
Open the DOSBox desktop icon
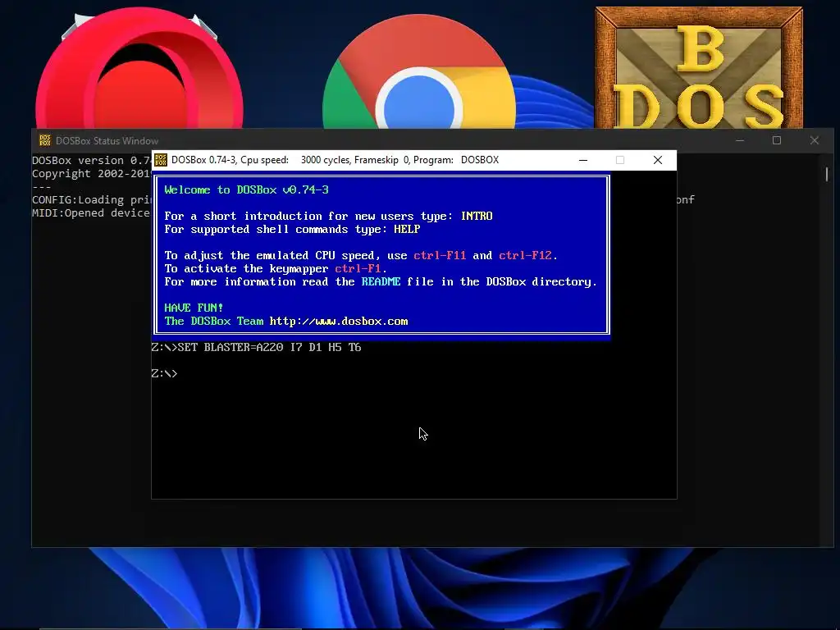pyautogui.click(x=699, y=67)
